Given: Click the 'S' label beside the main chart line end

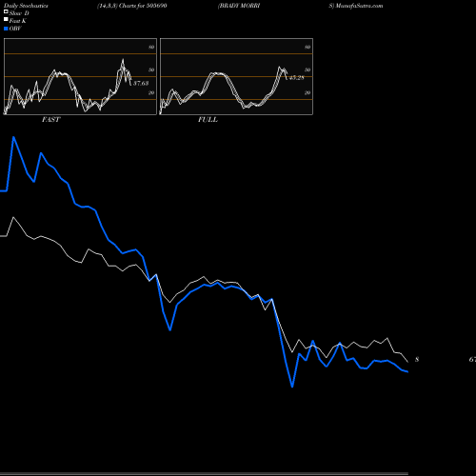Looking at the screenshot, I should point(417,359).
